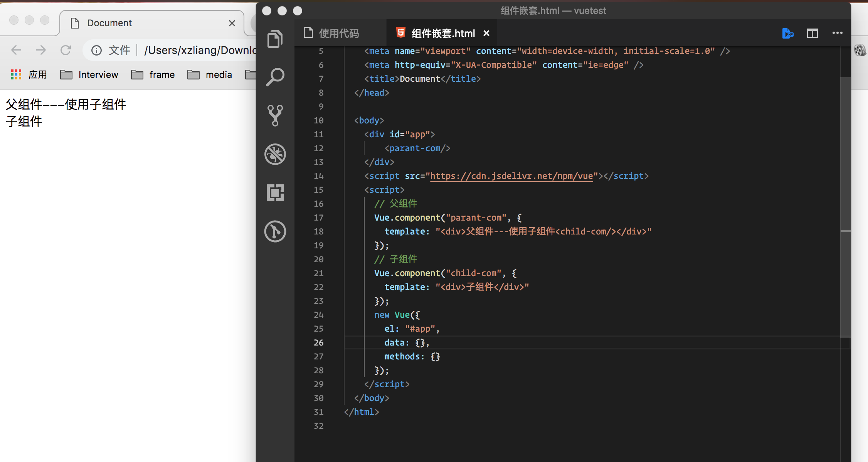
Task: Open Source Control branch icon
Action: pyautogui.click(x=275, y=115)
